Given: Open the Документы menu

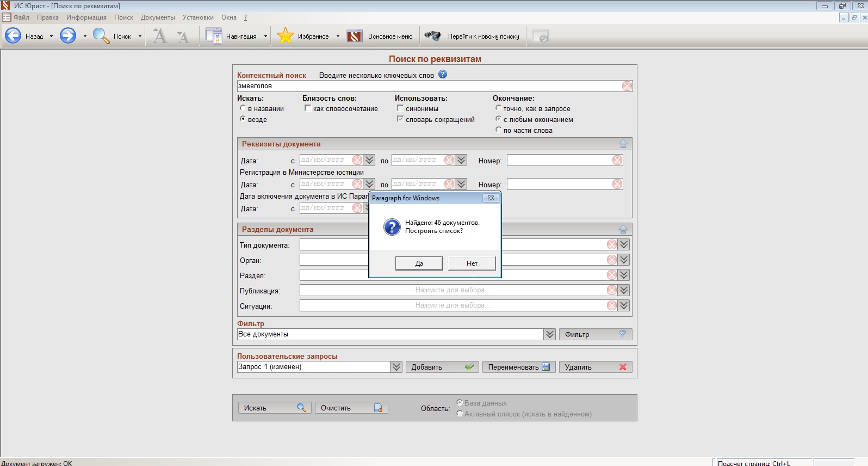Looking at the screenshot, I should tap(158, 17).
